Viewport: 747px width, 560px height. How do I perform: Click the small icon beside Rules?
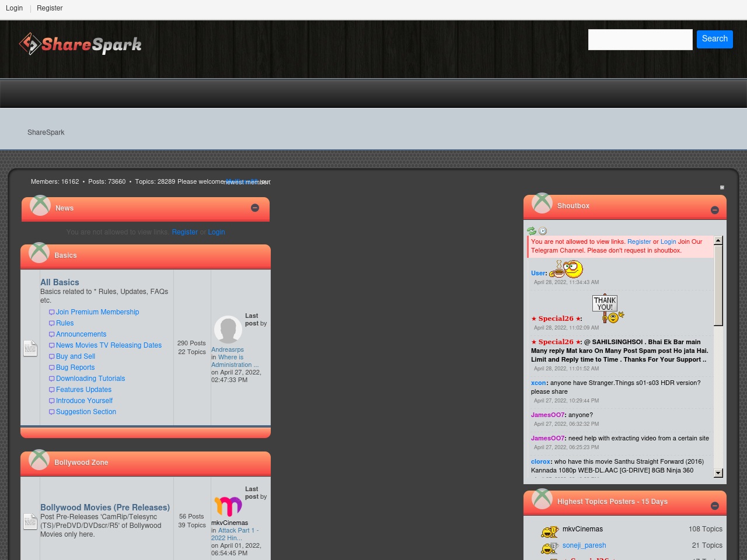tap(51, 324)
